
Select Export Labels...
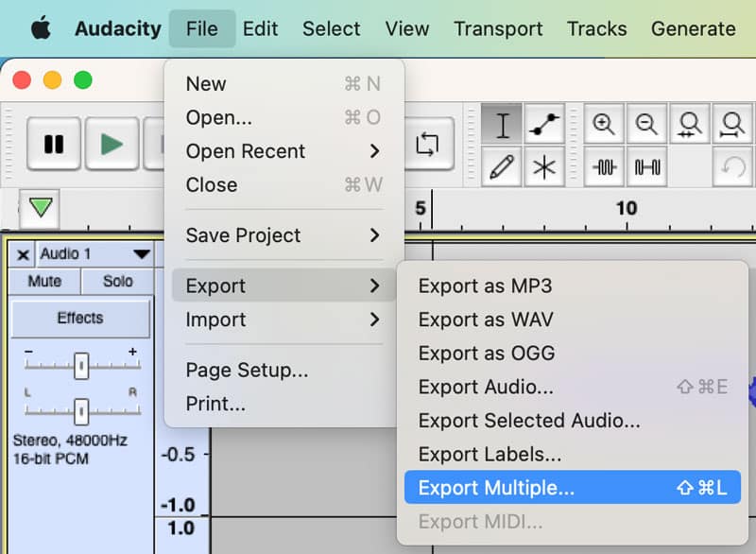click(x=573, y=454)
